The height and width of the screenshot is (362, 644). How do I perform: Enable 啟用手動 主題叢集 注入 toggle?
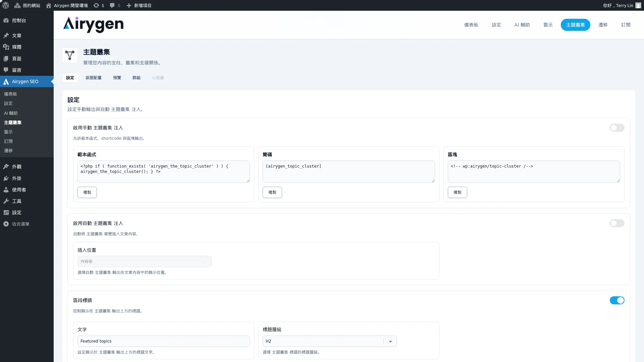[x=617, y=128]
